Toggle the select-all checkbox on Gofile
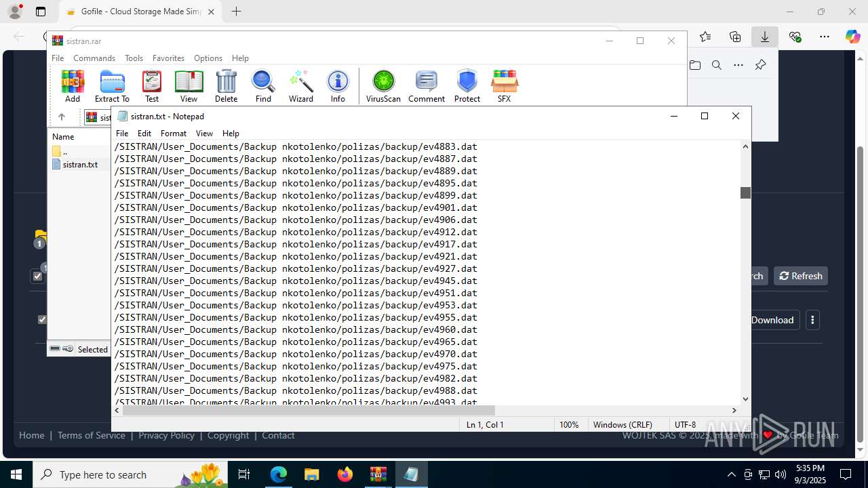Screen dimensions: 868x488 [x=37, y=276]
